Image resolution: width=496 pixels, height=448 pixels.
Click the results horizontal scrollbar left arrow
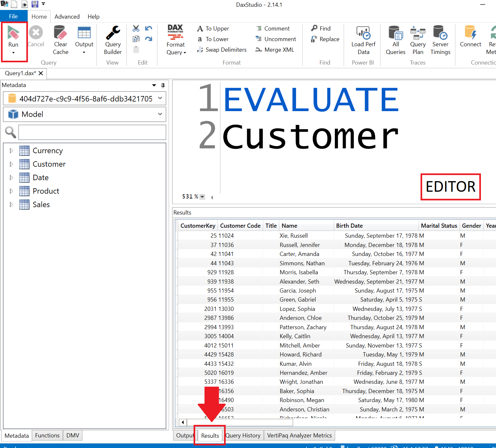[183, 422]
